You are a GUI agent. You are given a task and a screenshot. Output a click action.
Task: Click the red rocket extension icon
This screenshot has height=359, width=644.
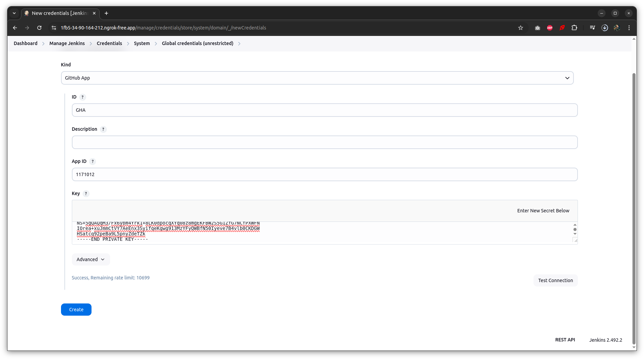pos(562,28)
